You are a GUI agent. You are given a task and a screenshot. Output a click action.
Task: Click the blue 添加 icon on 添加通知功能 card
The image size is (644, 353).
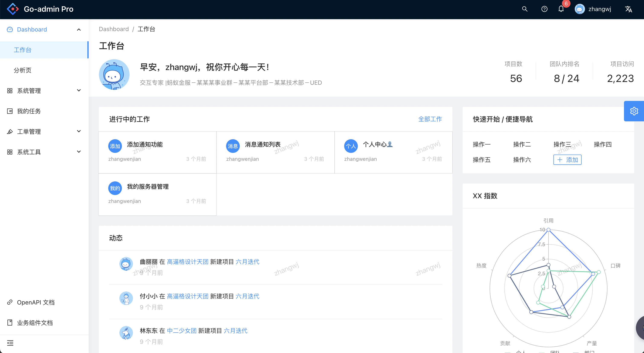pyautogui.click(x=115, y=146)
